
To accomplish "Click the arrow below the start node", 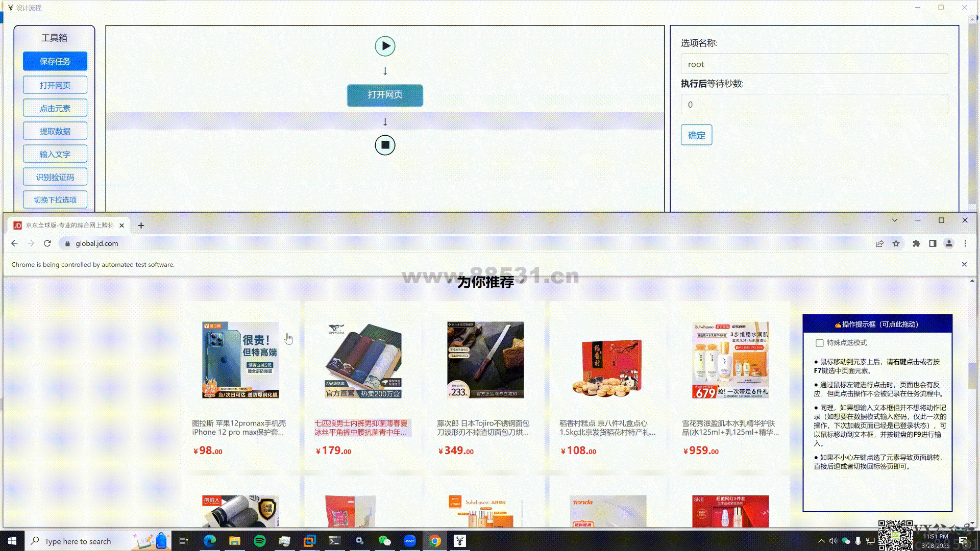I will 385,71.
